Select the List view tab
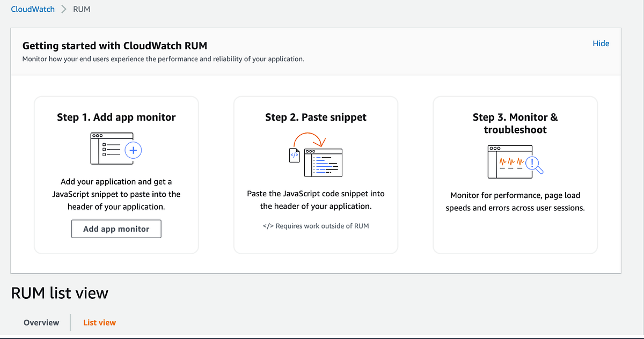This screenshot has width=644, height=339. pos(99,322)
